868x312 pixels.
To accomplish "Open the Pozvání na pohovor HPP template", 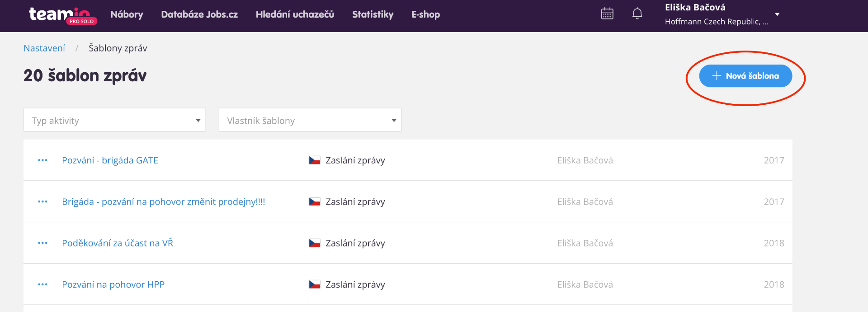I will coord(113,284).
